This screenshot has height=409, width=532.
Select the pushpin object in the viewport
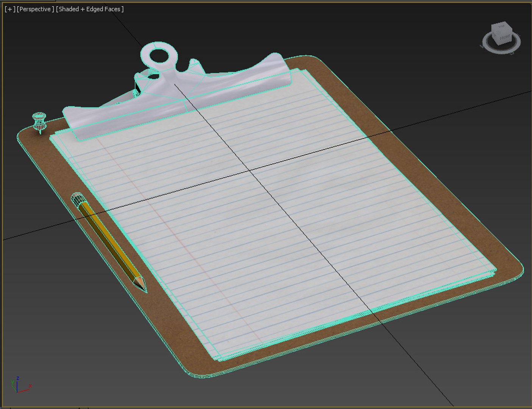(x=39, y=123)
